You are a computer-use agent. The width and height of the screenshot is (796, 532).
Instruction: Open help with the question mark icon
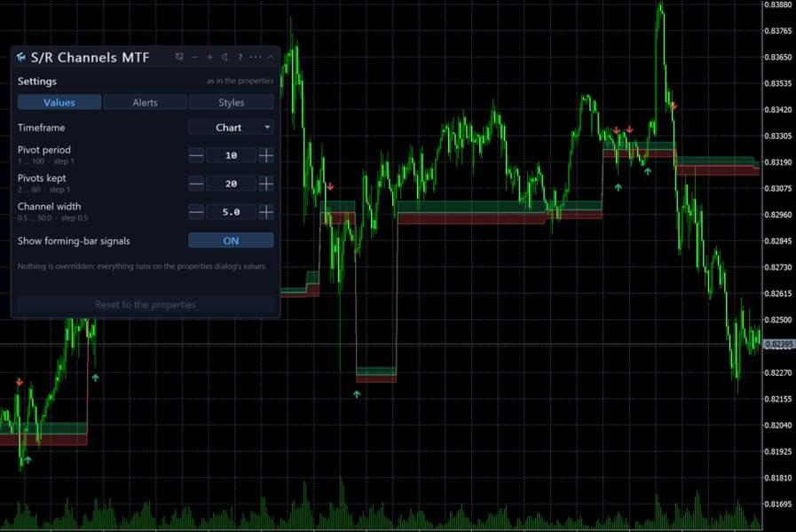240,58
